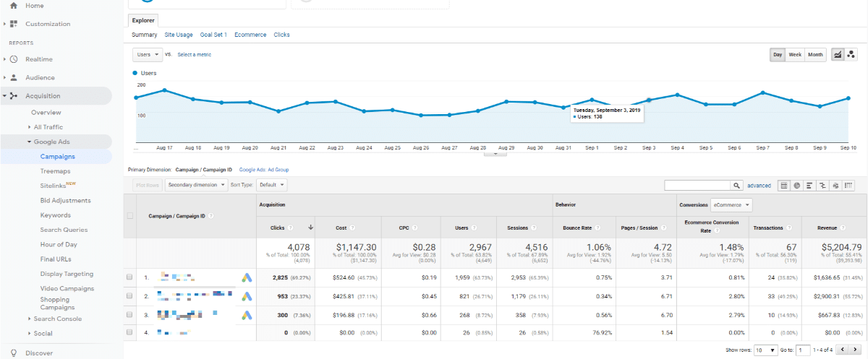Switch to line chart view icon
This screenshot has height=359, width=868.
point(838,55)
